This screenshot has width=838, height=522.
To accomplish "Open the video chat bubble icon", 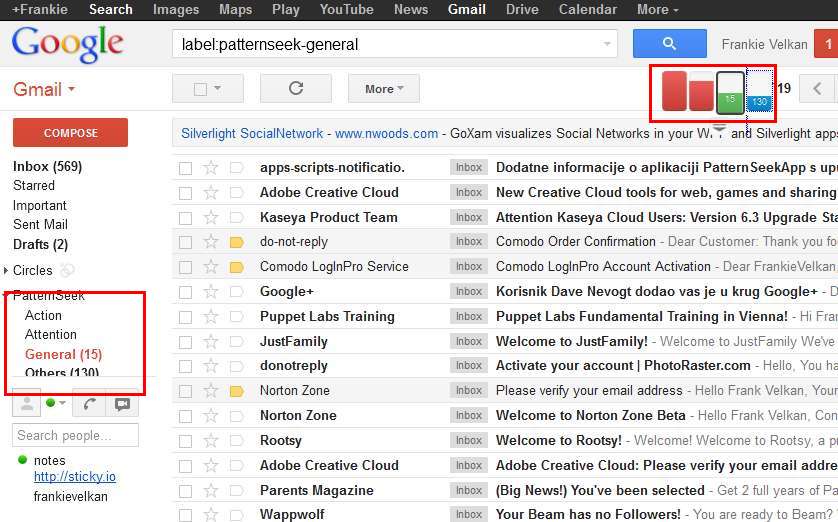I will click(122, 404).
